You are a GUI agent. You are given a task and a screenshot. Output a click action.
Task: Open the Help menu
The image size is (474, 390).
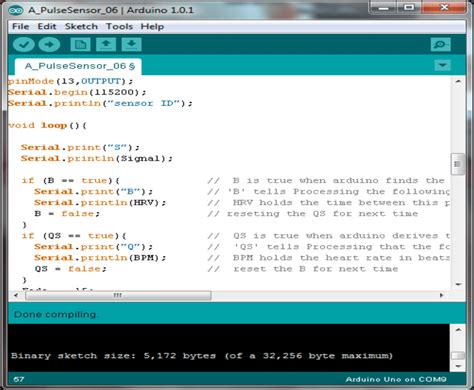point(152,26)
